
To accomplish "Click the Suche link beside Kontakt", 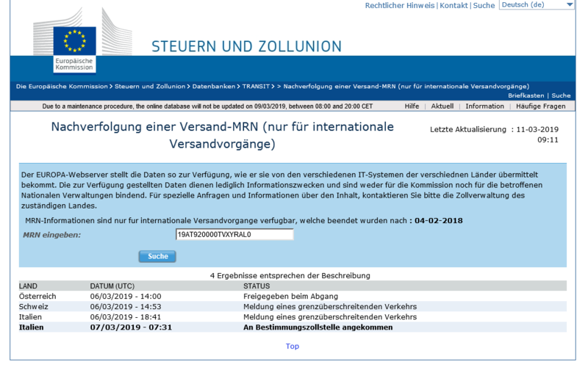I will pos(484,5).
